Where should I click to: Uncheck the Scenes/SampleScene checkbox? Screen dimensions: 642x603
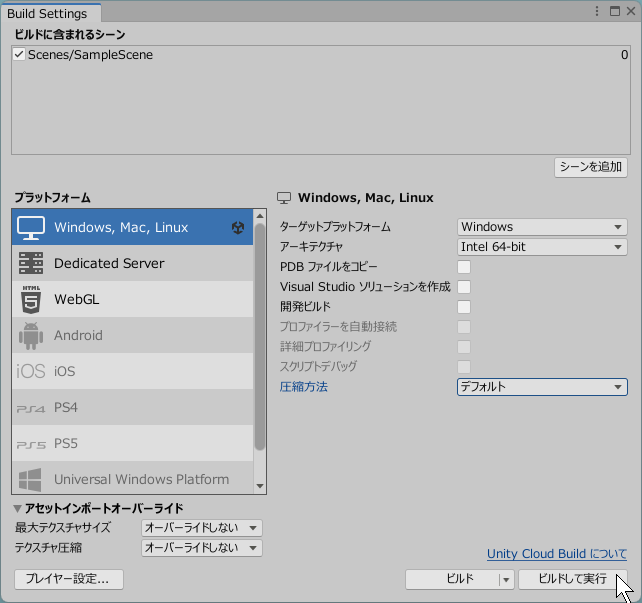19,54
